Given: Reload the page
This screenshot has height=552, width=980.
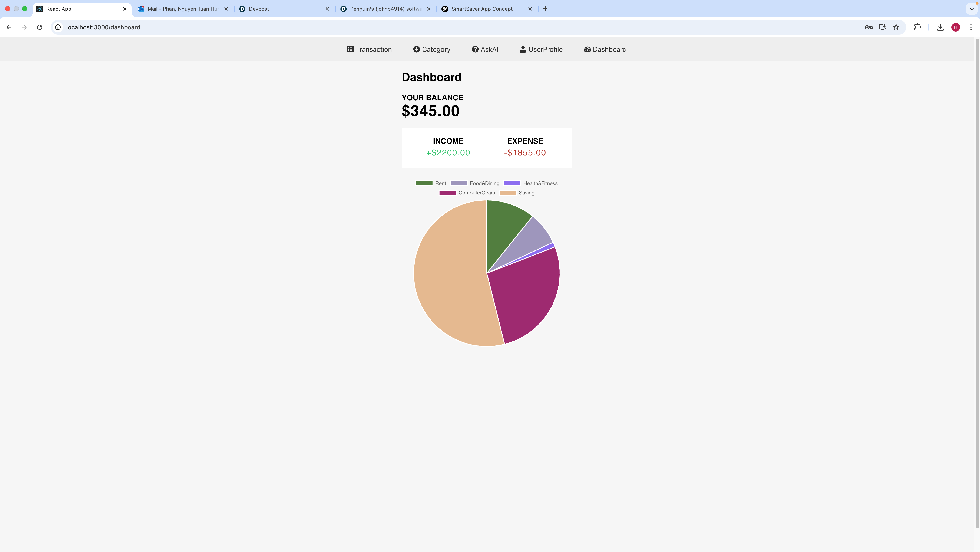Looking at the screenshot, I should pyautogui.click(x=40, y=27).
